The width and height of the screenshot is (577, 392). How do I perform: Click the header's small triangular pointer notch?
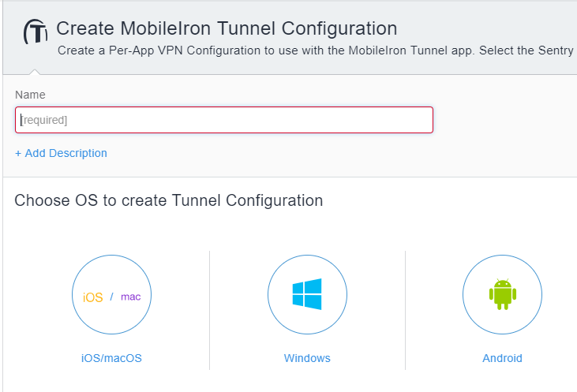34,72
